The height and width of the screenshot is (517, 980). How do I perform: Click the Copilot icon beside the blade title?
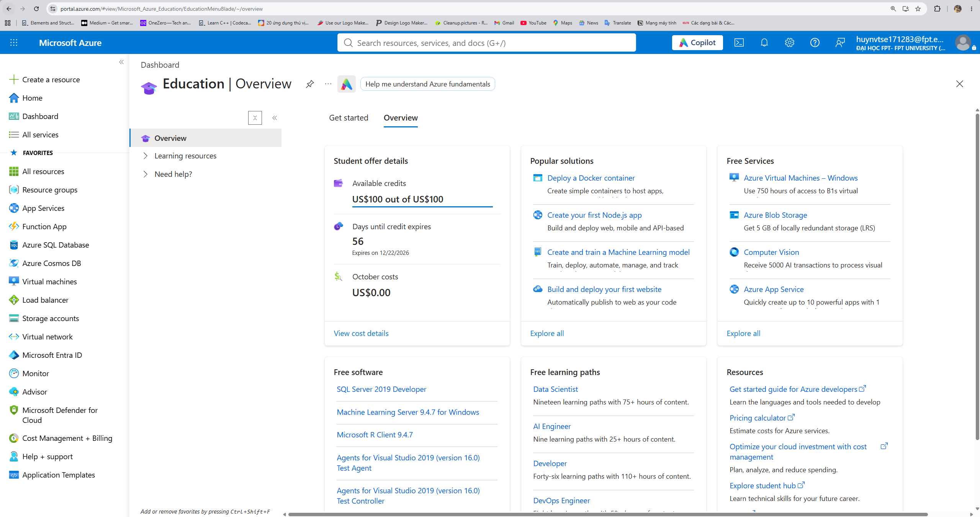click(x=347, y=84)
